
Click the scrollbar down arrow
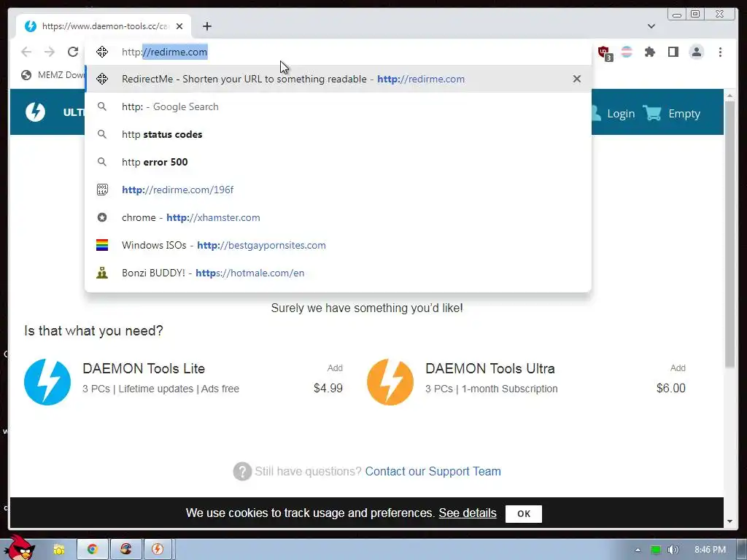pos(729,521)
